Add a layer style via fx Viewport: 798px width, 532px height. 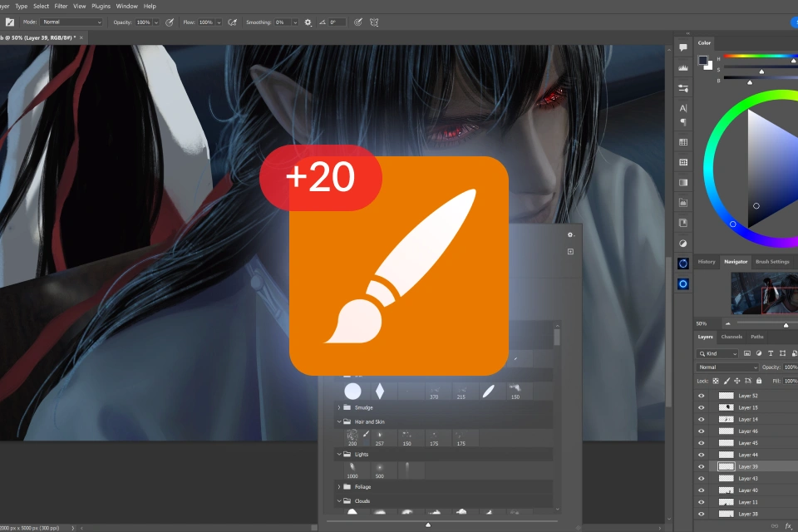[x=788, y=526]
